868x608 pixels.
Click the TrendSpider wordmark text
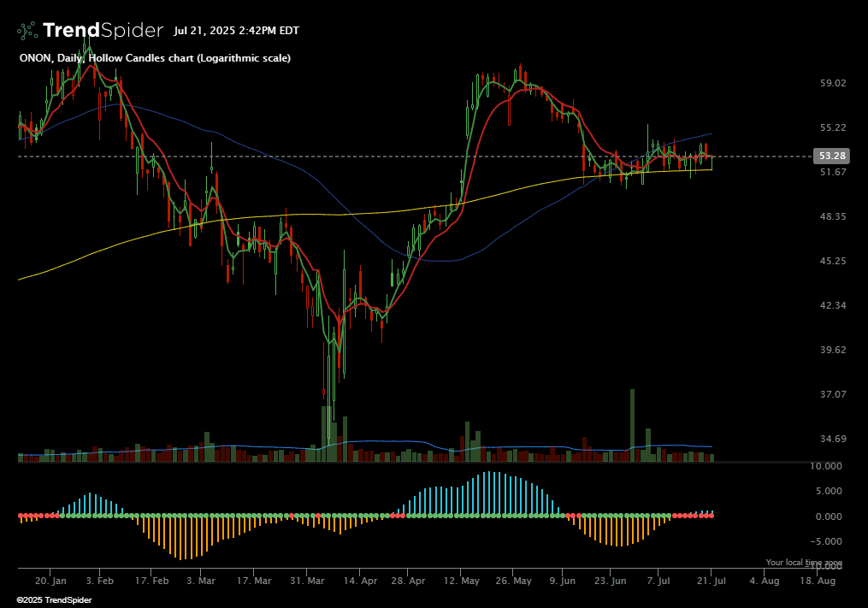click(102, 31)
